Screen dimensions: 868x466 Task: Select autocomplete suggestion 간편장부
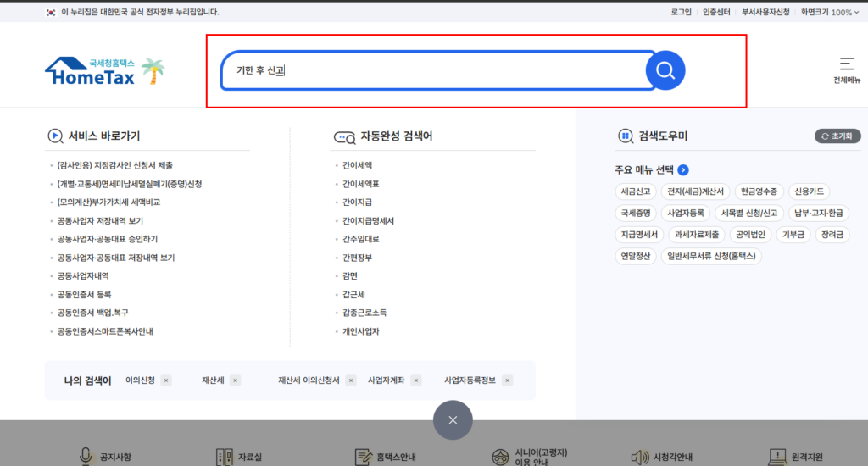357,258
